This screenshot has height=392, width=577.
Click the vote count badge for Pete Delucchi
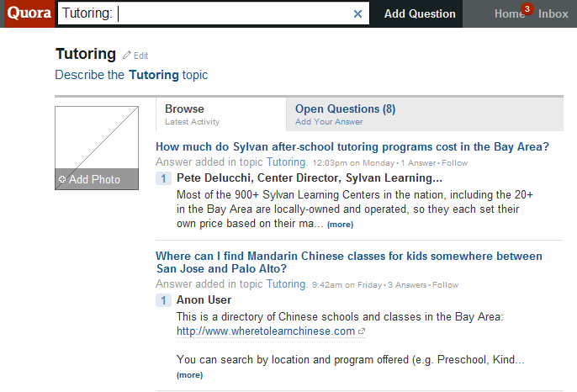click(163, 178)
